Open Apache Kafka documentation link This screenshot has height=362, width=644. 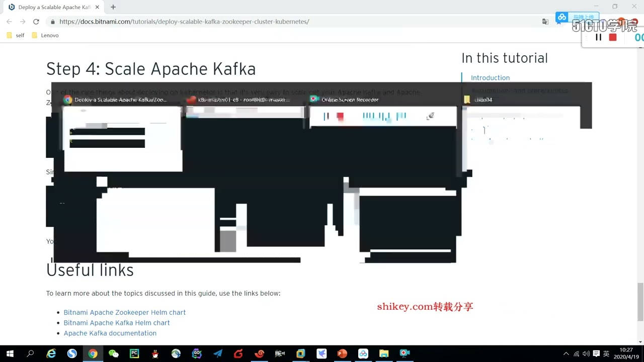coord(110,333)
